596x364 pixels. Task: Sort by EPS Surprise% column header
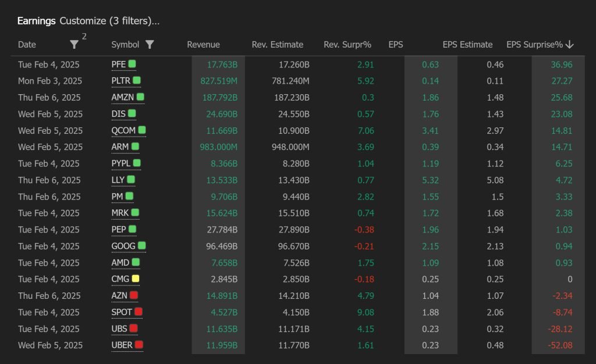coord(534,45)
